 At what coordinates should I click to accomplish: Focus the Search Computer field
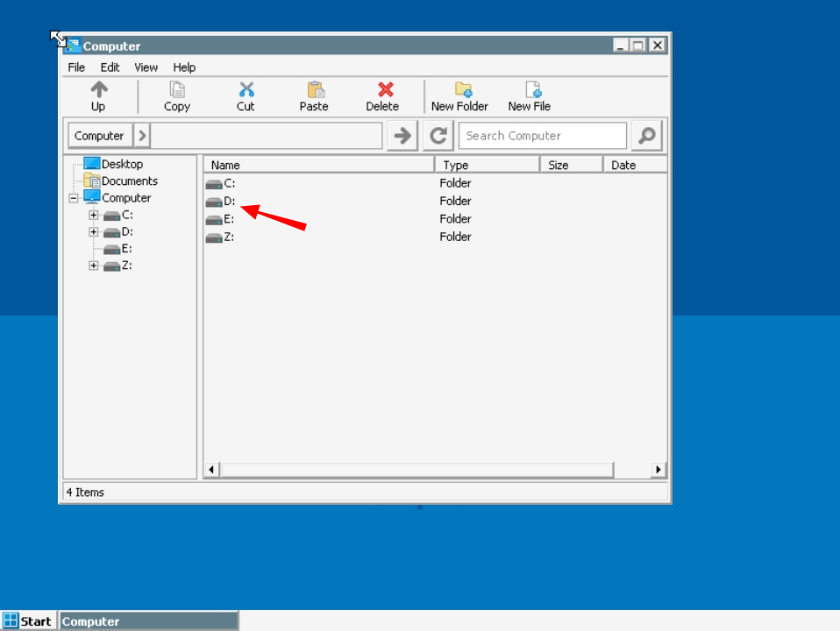543,136
